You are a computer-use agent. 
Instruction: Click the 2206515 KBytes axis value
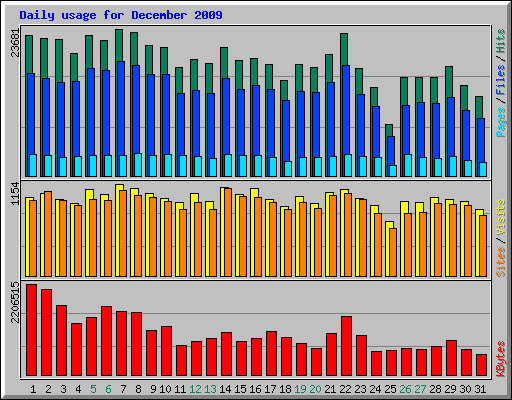[x=15, y=302]
